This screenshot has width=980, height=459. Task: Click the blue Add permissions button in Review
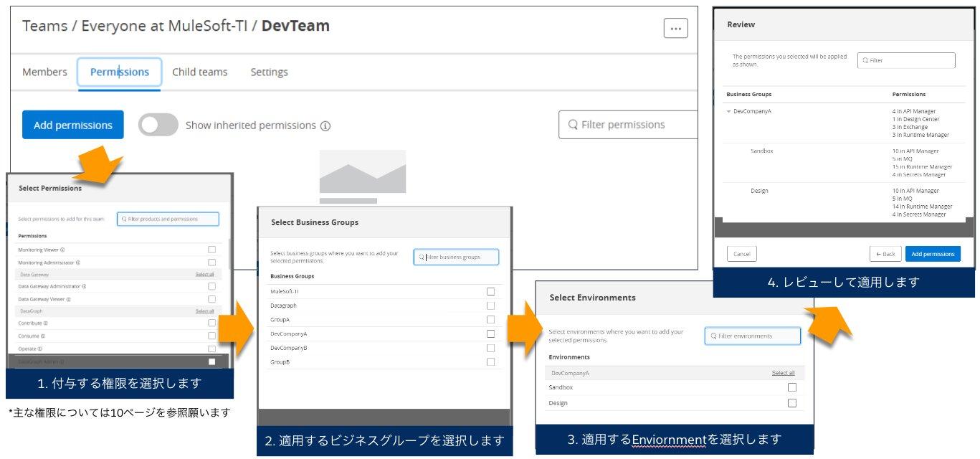click(x=933, y=253)
